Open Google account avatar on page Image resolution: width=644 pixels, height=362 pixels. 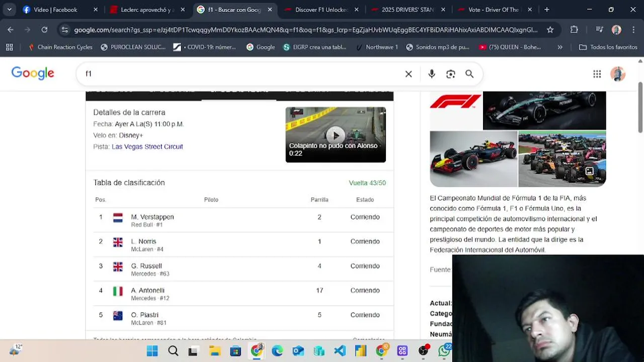(618, 74)
